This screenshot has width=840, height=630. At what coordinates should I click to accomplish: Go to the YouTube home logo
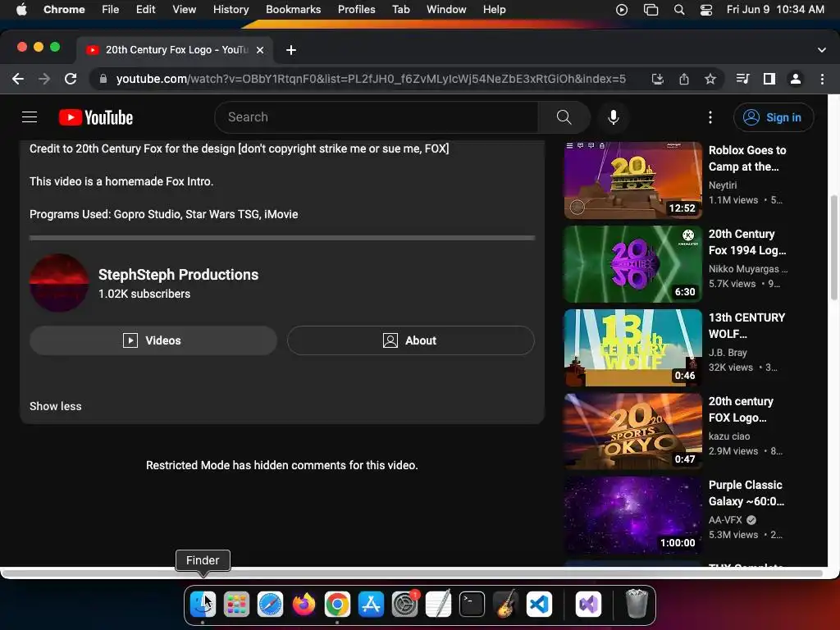coord(96,117)
